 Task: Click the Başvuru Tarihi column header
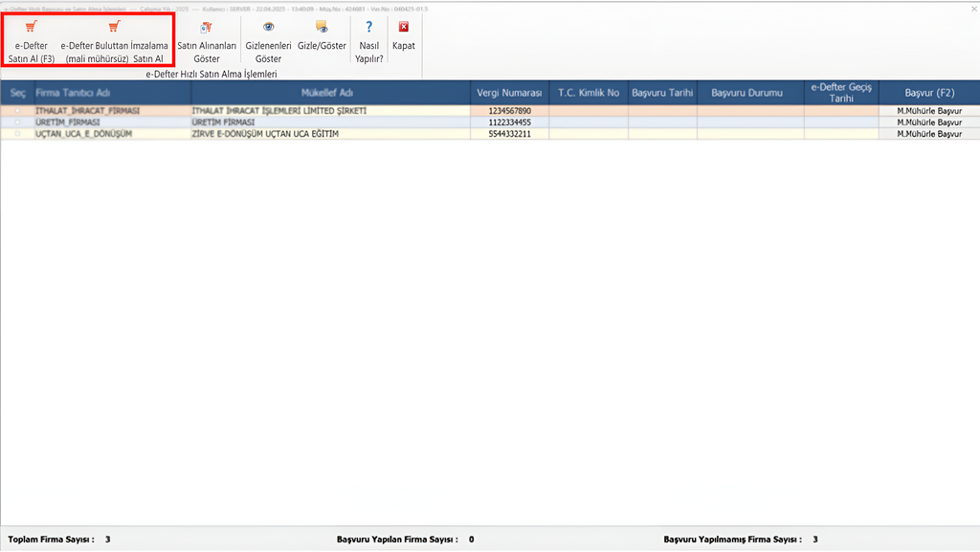[x=662, y=93]
